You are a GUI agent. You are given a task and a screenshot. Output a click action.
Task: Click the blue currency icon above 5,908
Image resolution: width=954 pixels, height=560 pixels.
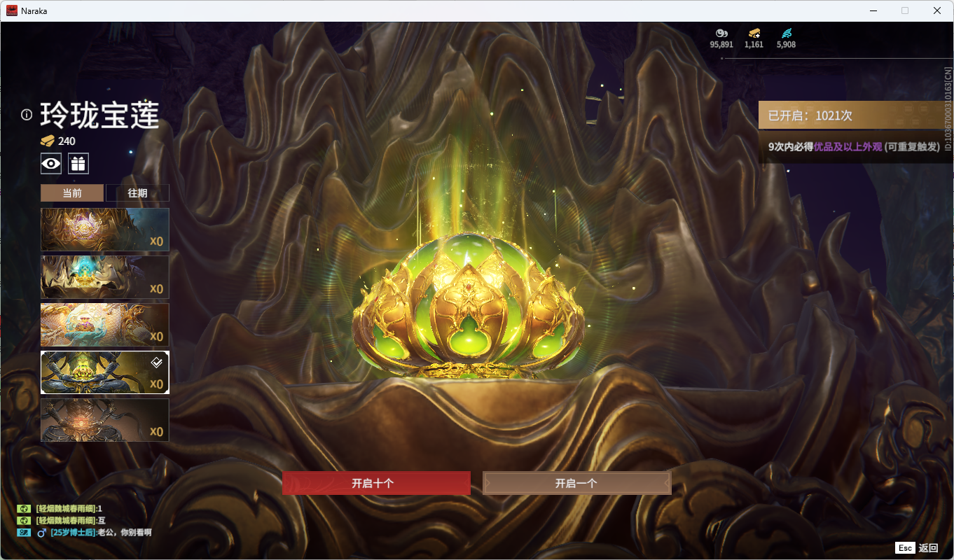[787, 33]
